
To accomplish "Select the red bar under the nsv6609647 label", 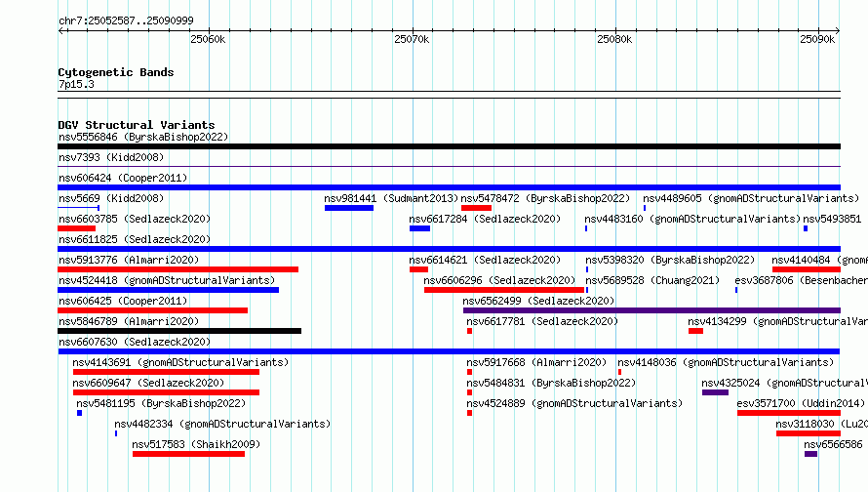I will (166, 392).
